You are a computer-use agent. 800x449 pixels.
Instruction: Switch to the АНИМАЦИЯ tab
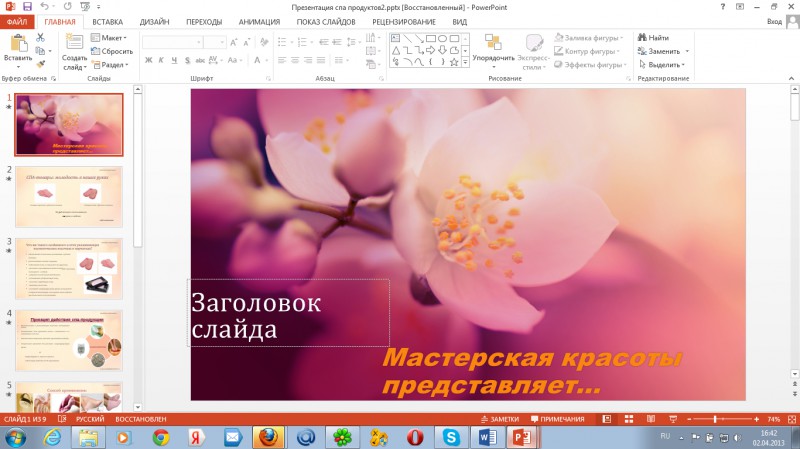[259, 22]
